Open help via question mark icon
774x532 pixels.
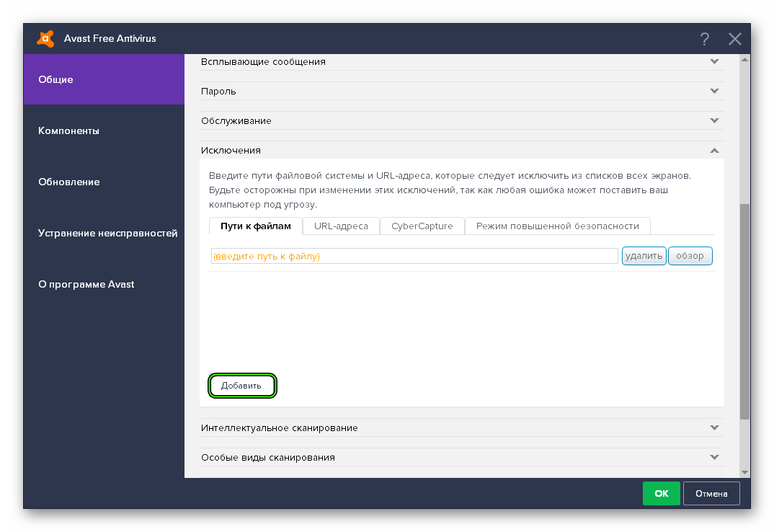coord(704,38)
